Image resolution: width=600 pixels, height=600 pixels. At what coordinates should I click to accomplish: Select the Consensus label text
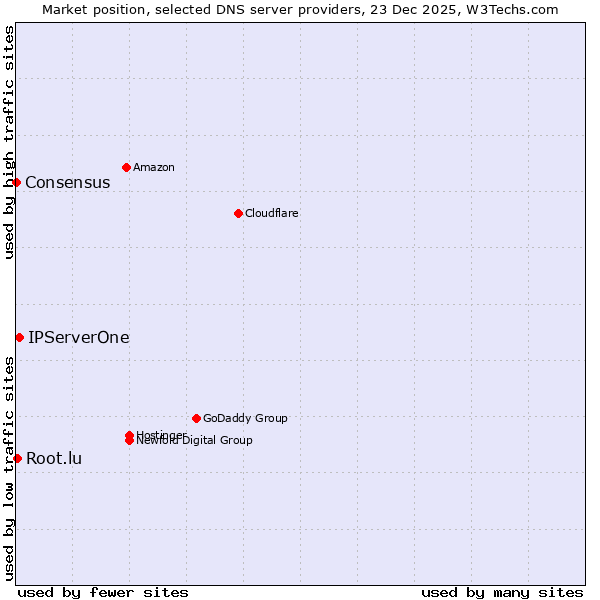(x=67, y=182)
